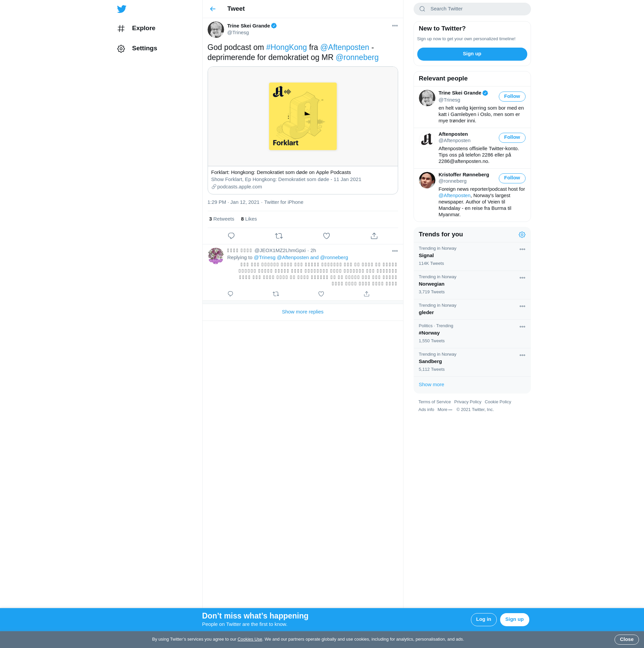Image resolution: width=644 pixels, height=648 pixels.
Task: Open the Explore menu item
Action: pos(143,28)
